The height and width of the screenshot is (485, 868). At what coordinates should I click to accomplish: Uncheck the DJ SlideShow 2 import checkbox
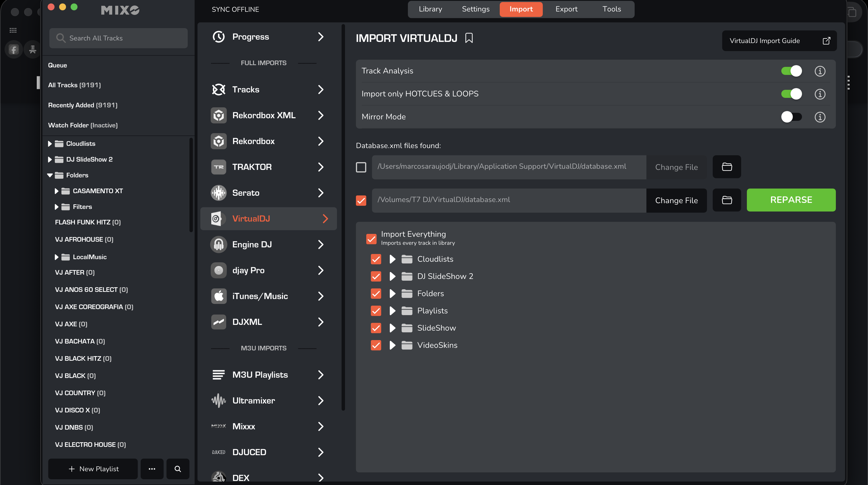coord(376,276)
